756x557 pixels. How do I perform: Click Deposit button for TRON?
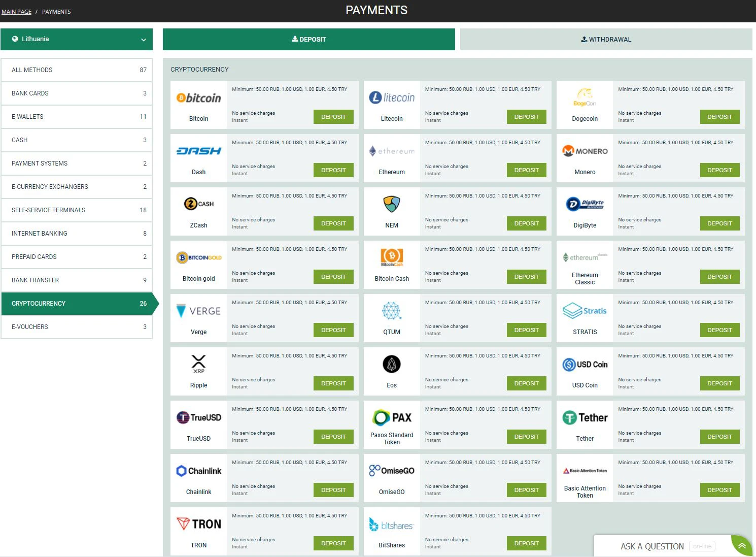coord(333,543)
